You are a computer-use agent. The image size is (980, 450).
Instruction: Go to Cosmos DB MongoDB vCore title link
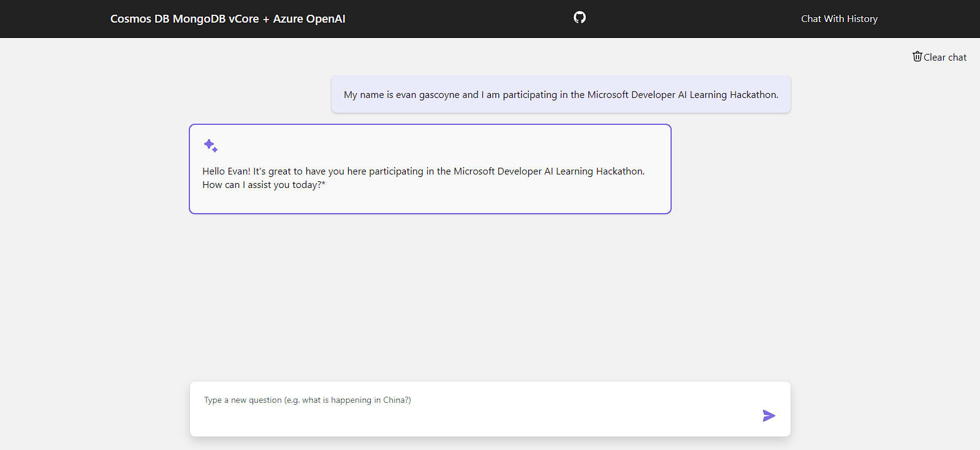coord(227,19)
